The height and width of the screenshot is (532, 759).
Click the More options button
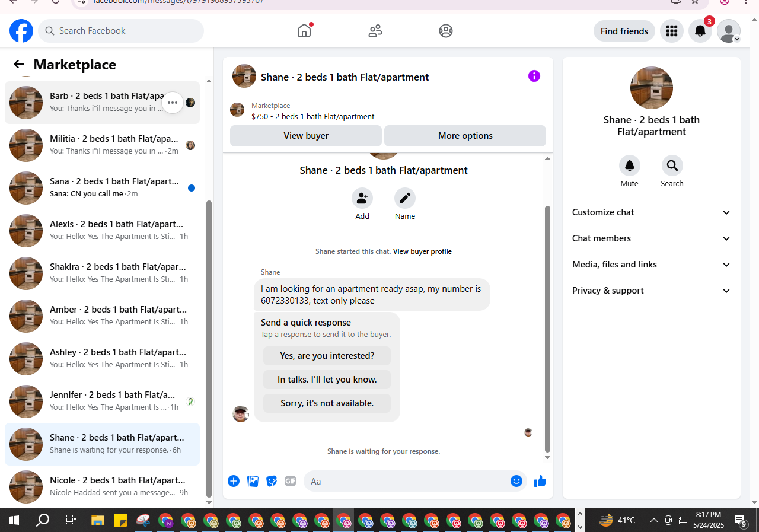(465, 136)
